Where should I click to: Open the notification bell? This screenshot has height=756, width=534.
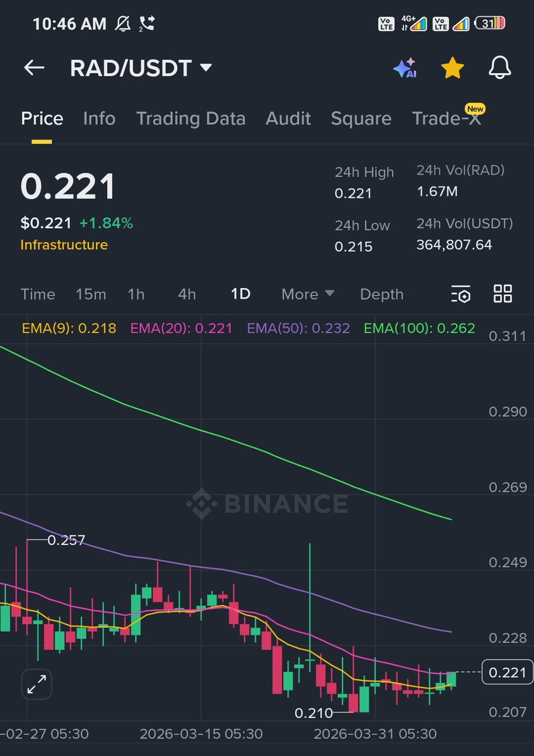499,67
